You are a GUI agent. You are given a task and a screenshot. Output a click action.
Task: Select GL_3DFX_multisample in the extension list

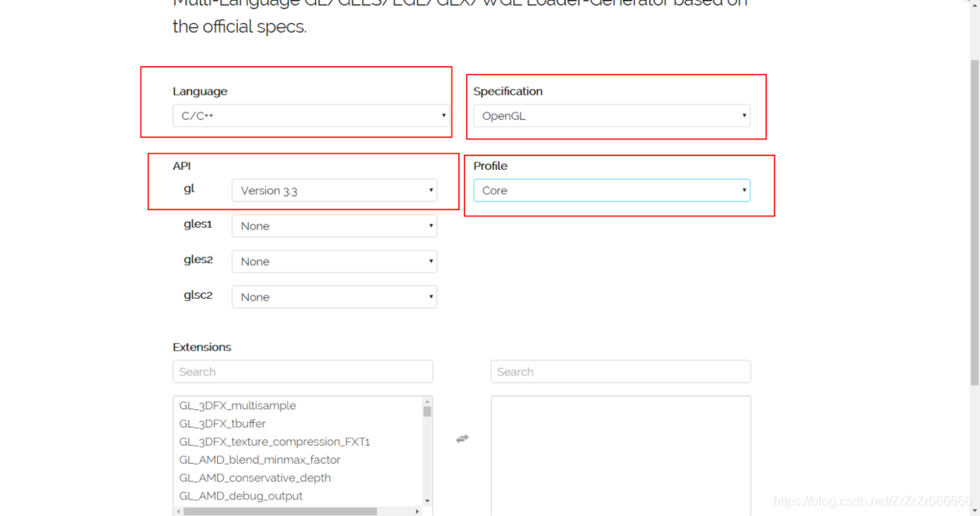pos(238,406)
